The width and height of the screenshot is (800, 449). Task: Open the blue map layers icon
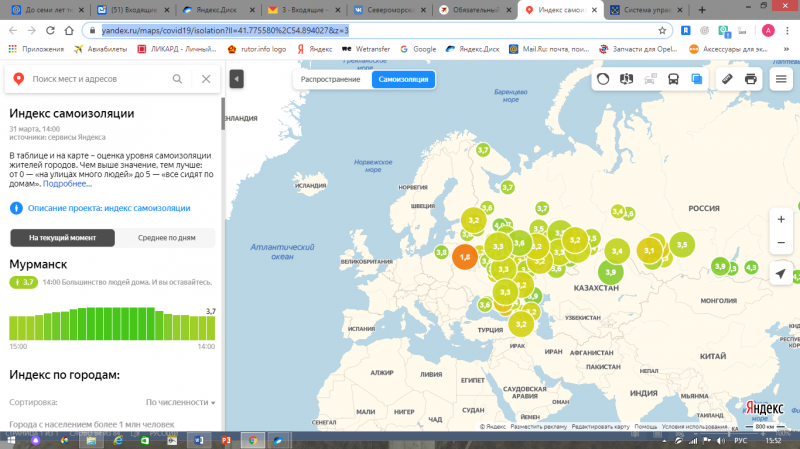[697, 79]
